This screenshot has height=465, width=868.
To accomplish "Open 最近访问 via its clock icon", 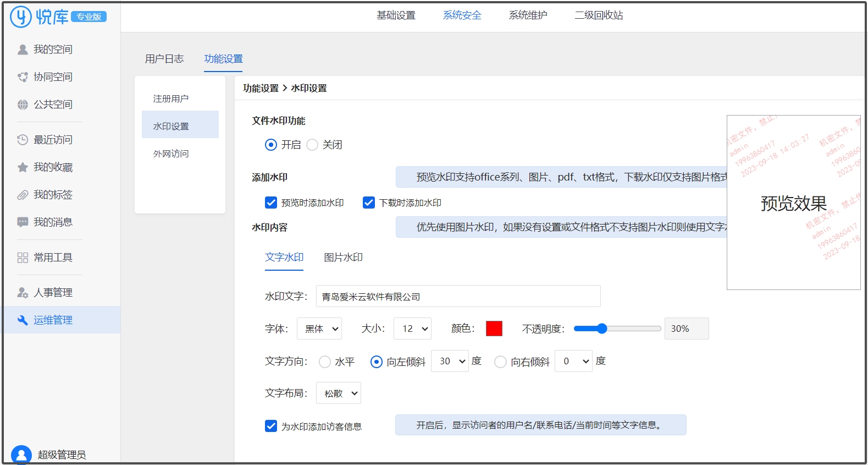I will 23,140.
